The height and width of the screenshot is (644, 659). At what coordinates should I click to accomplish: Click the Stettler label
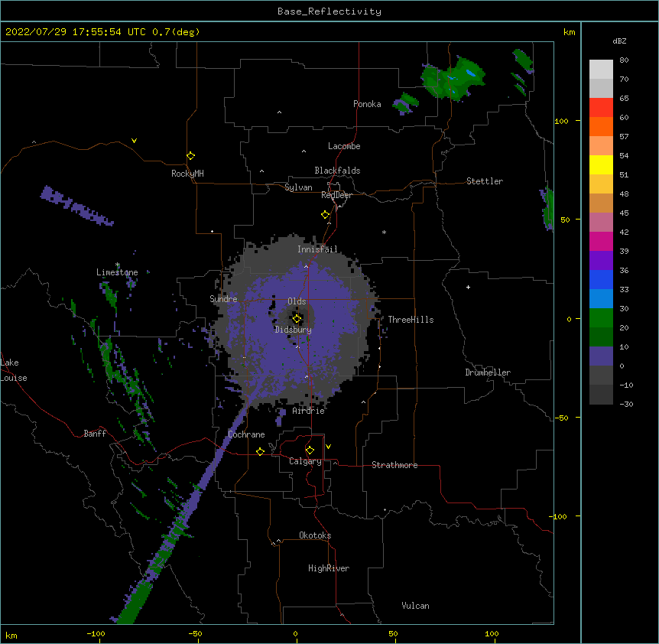pos(485,181)
